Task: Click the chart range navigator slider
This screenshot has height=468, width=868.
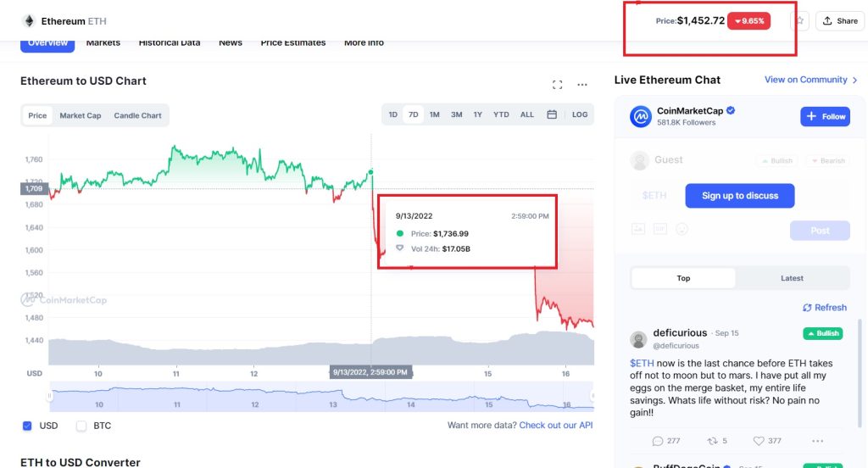Action: pyautogui.click(x=321, y=397)
